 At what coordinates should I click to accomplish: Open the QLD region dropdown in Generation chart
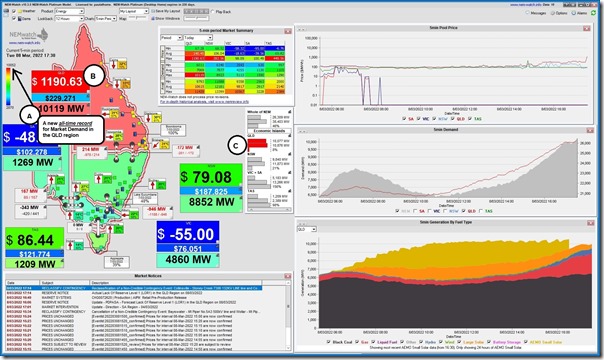307,229
